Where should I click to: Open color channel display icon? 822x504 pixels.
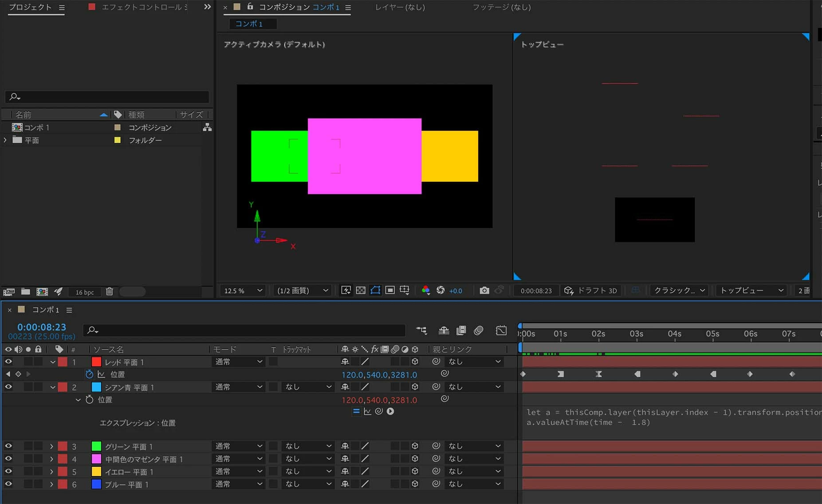[425, 290]
